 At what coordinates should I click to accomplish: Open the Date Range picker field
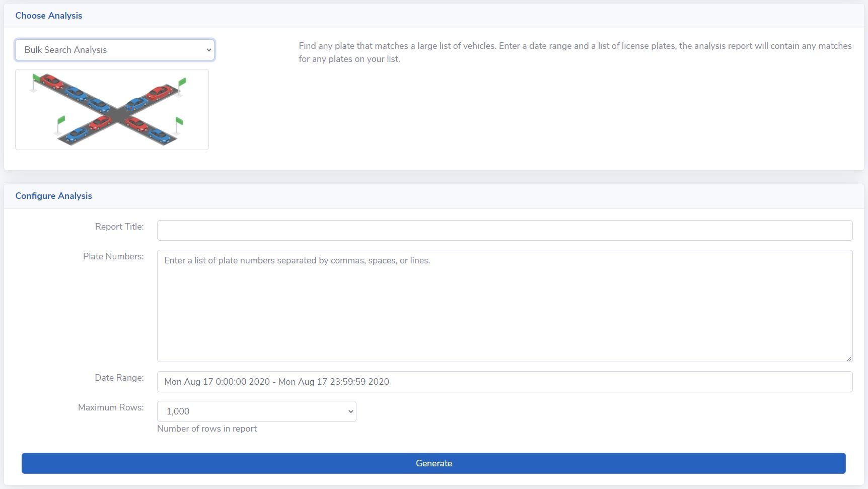(504, 382)
